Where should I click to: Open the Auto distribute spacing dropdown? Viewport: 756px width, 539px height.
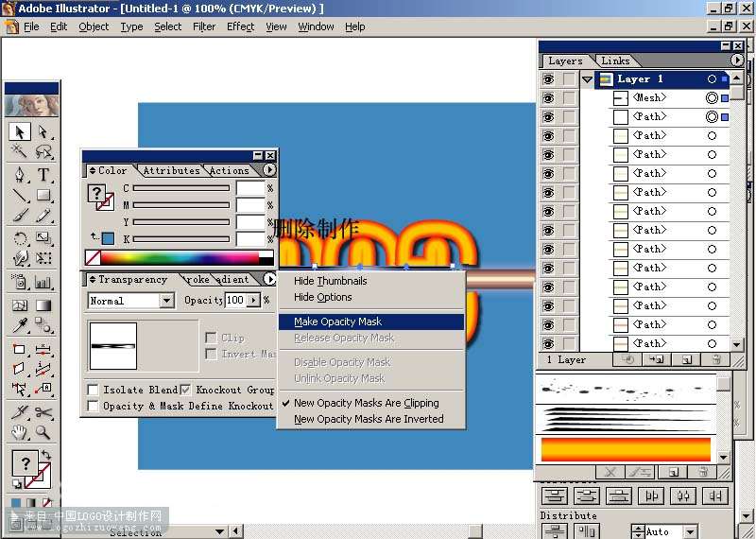tap(691, 531)
